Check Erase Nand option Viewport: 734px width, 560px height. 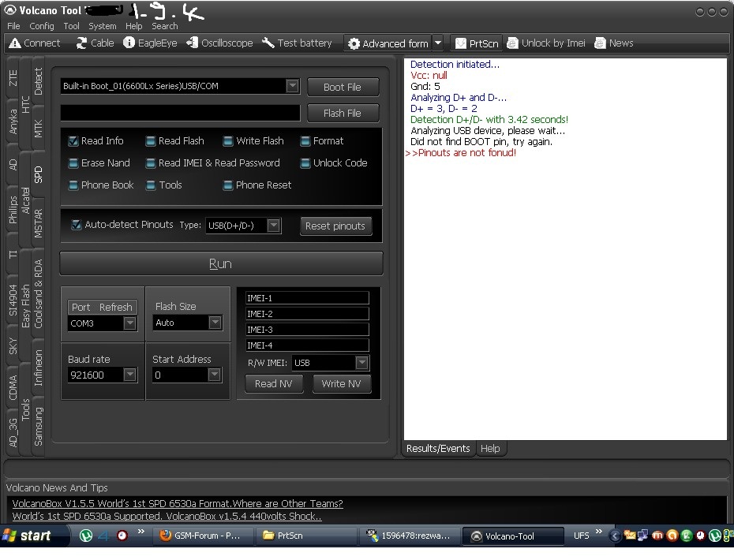(x=73, y=162)
